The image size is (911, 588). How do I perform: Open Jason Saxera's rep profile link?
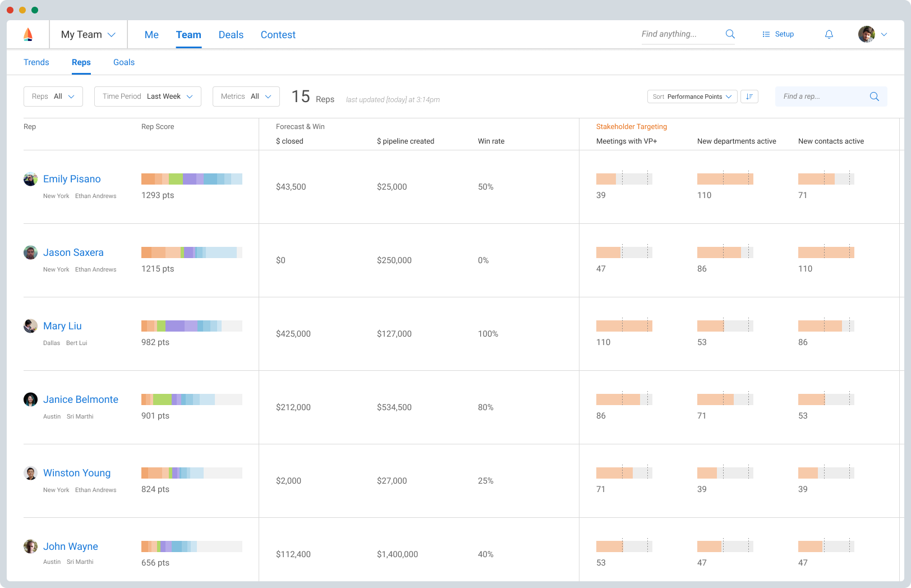73,252
